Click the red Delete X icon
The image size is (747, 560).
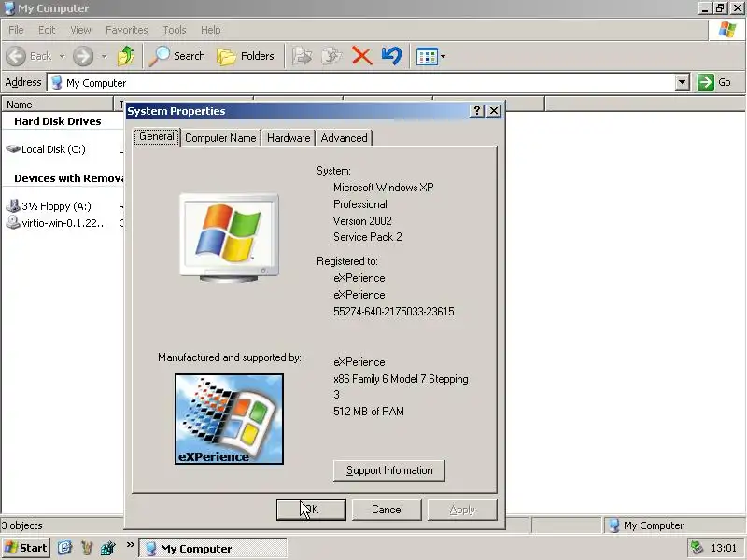361,56
